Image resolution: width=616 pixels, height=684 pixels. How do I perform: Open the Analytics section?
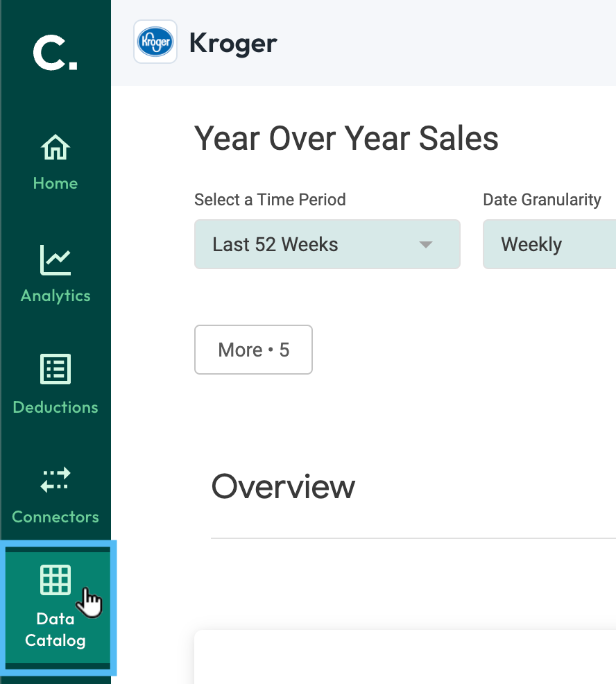(x=55, y=274)
